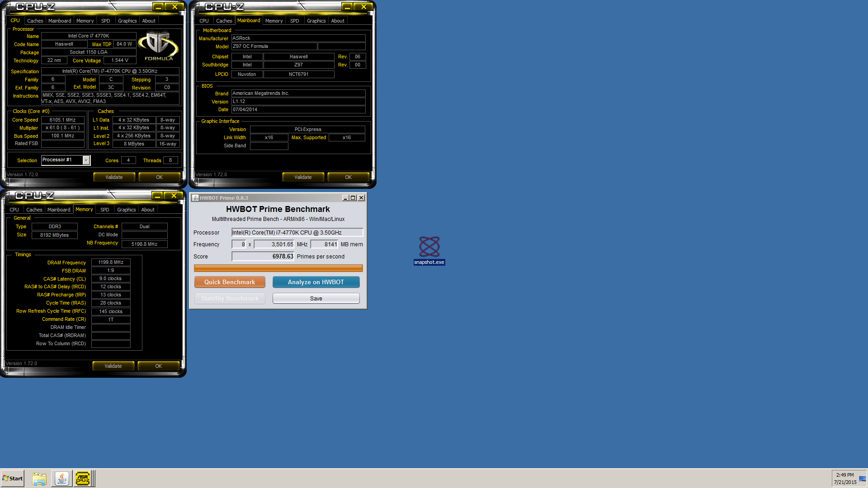Open Graphics tab in Mainboard window
The height and width of the screenshot is (488, 868).
(x=316, y=21)
